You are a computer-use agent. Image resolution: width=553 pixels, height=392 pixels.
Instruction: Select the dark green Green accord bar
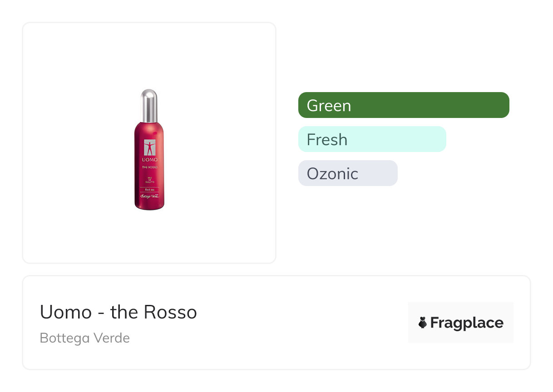pyautogui.click(x=404, y=105)
